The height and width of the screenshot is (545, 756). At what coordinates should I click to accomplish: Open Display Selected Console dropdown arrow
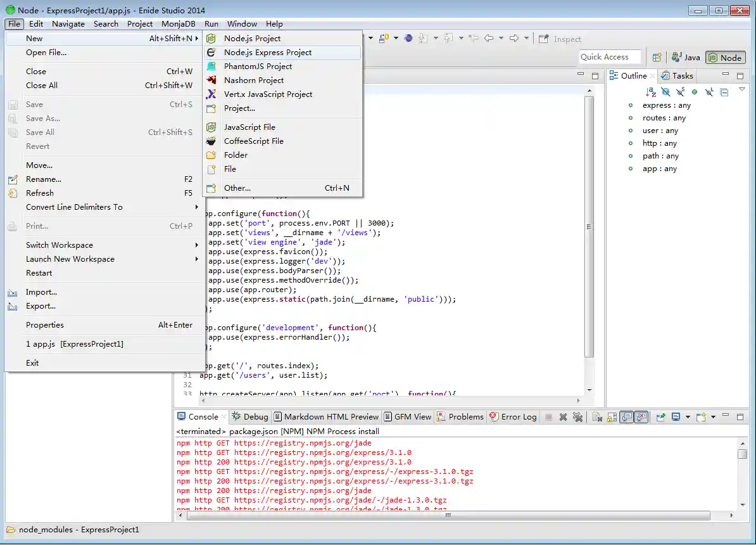(688, 417)
